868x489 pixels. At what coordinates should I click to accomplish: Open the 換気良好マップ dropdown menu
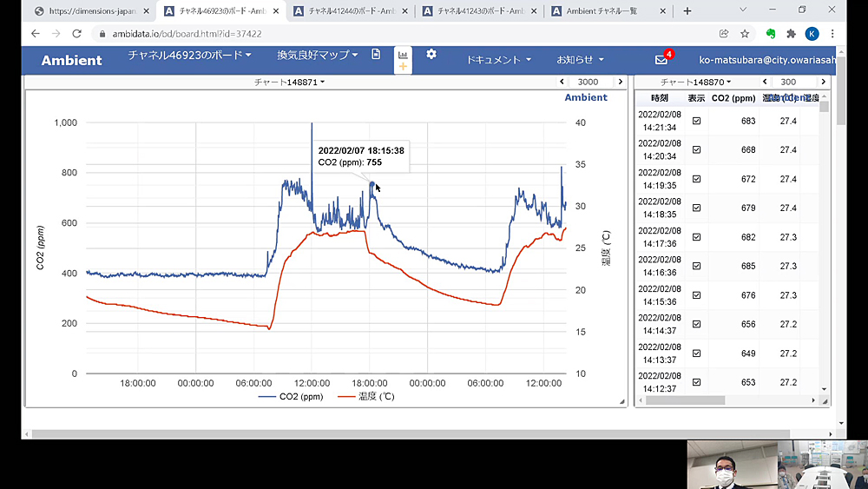click(317, 55)
